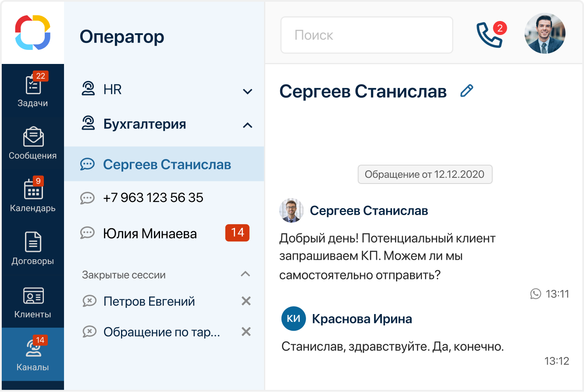Go to Договоры documents section
Viewport: 584px width, 392px height.
33,248
